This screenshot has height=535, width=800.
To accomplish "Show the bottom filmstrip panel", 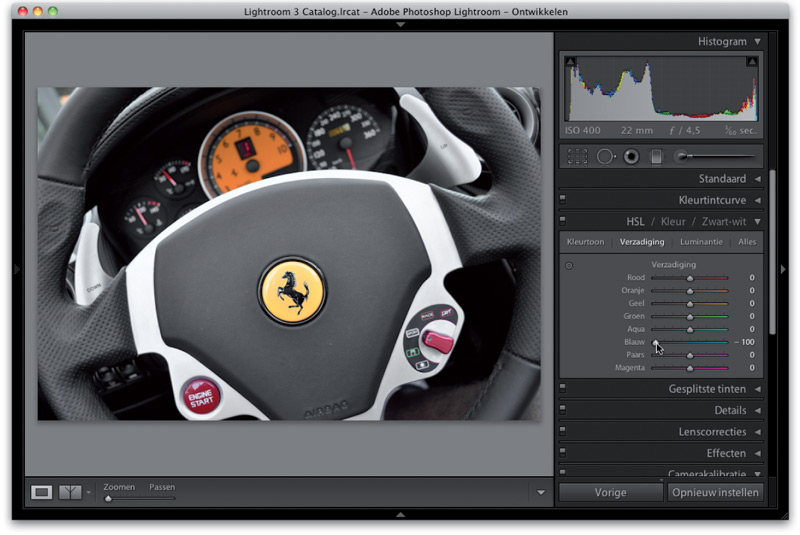I will (x=401, y=515).
